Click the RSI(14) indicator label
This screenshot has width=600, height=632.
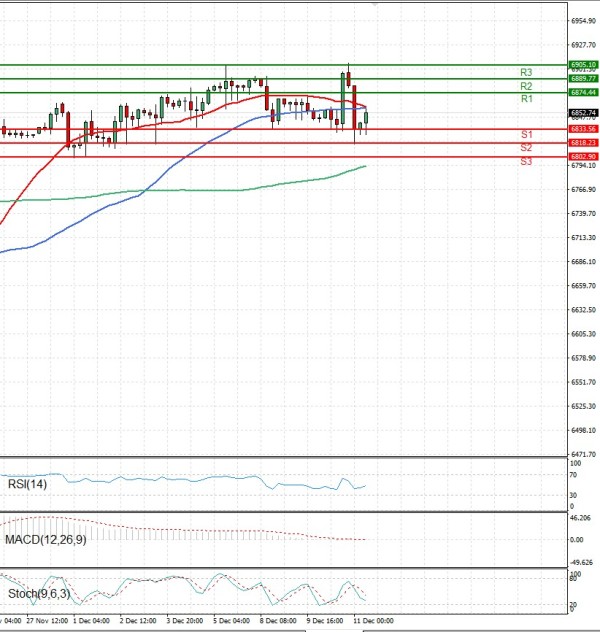(x=26, y=485)
